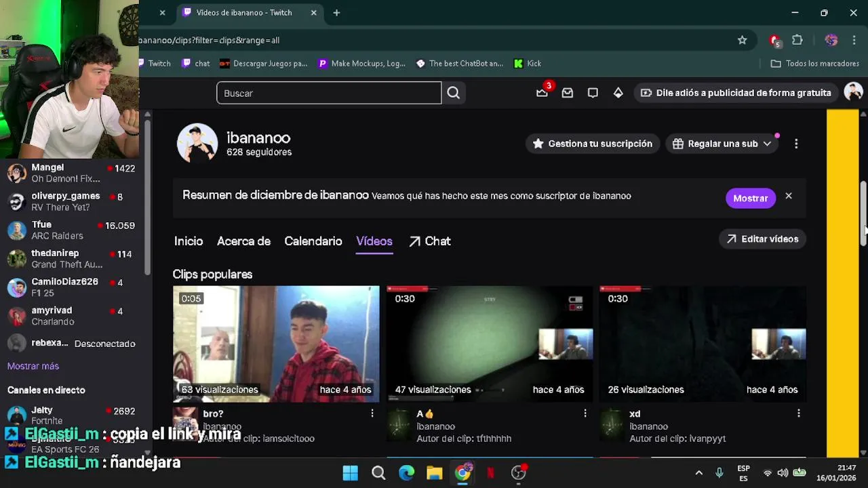Open the volume tray icon
This screenshot has width=868, height=488.
click(x=783, y=473)
